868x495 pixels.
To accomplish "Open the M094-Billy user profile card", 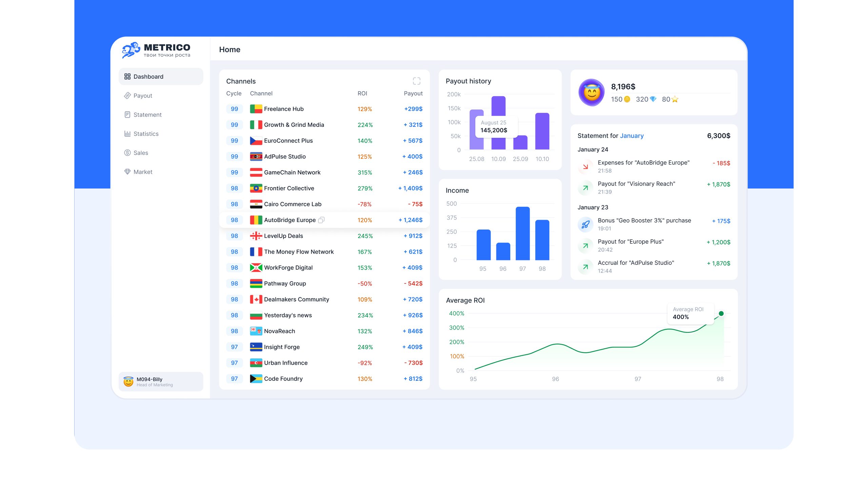I will coord(160,381).
